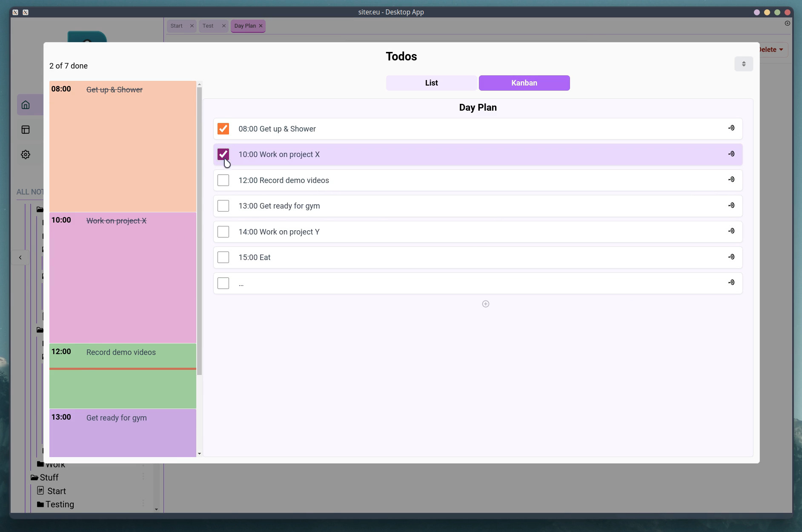802x532 pixels.
Task: Open the focus icon on Get up & Shower
Action: point(732,128)
